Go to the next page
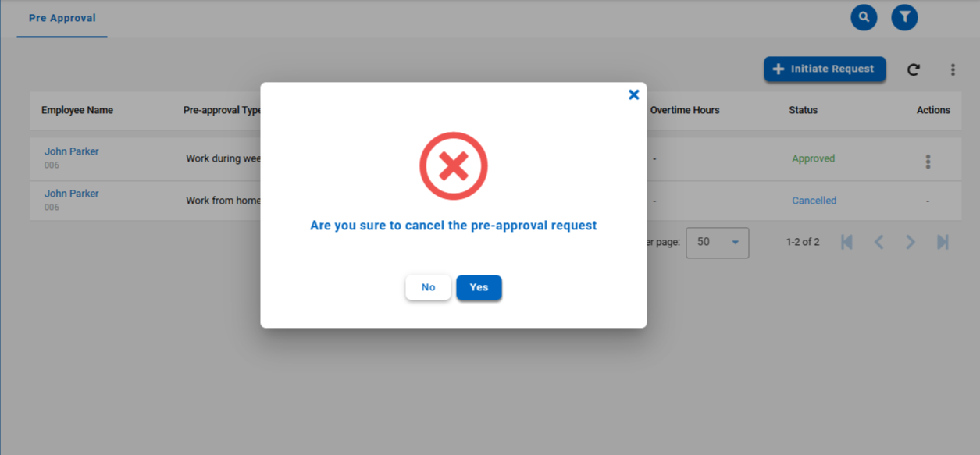Viewport: 980px width, 455px height. (x=911, y=242)
